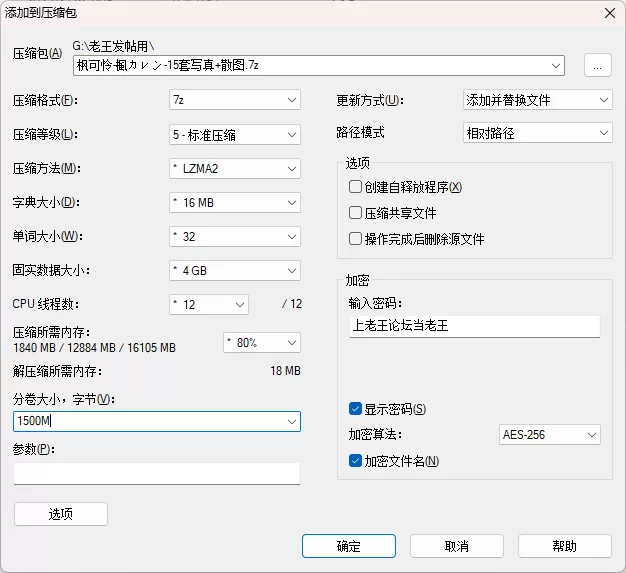Open the 单词大小 dropdown
This screenshot has width=626, height=573.
click(x=235, y=237)
